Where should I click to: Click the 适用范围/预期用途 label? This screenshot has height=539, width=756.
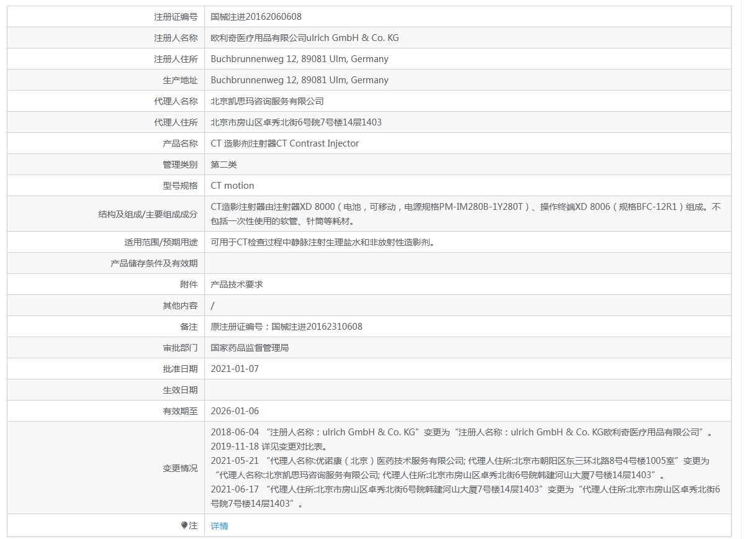[x=161, y=242]
